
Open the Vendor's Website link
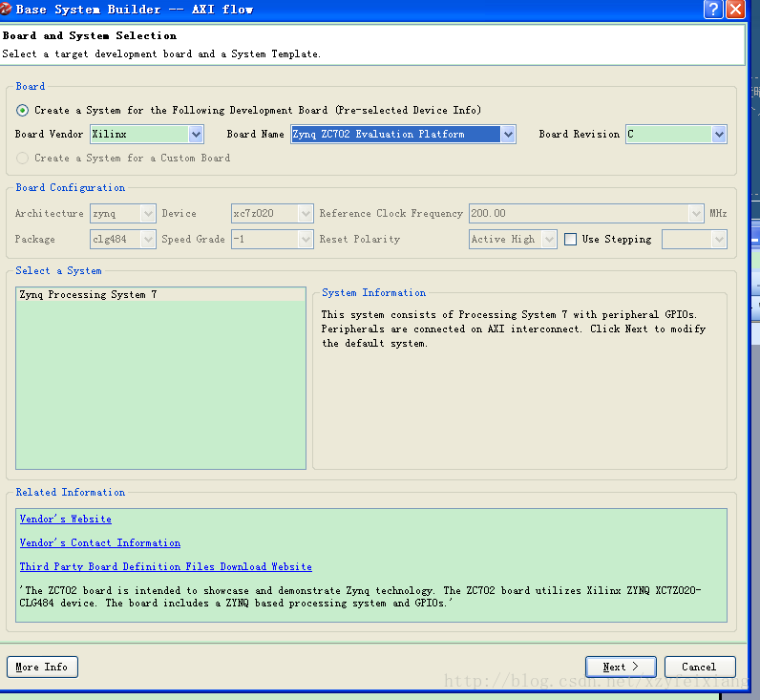pos(66,519)
